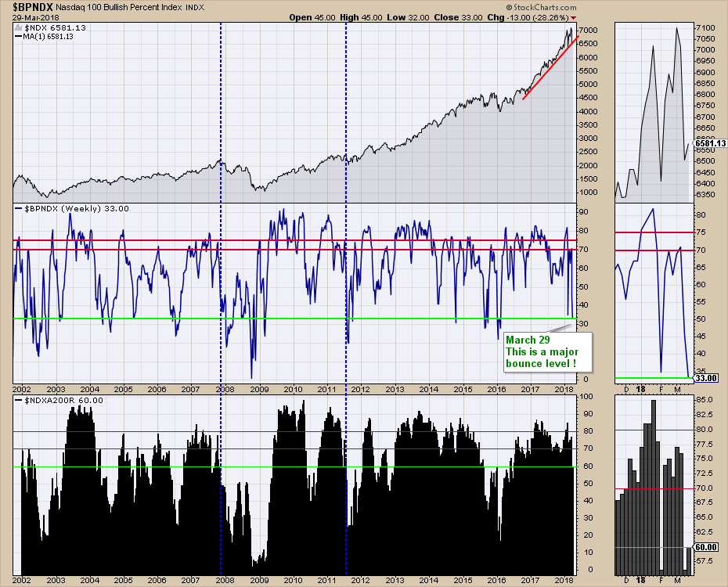Click the 2018 label on the bottom panel axis
The image size is (728, 587).
564,580
